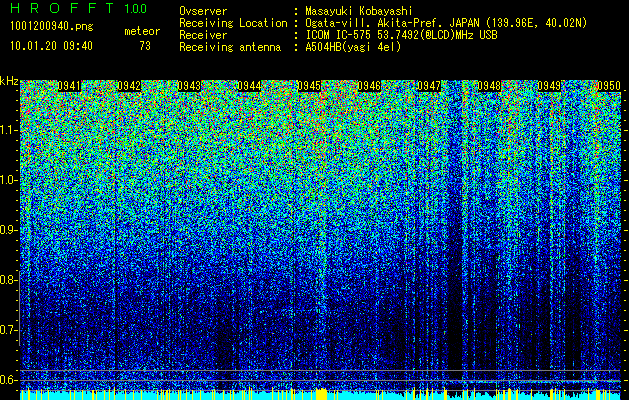Select the 0946 time marker
629x400 pixels.
[x=369, y=86]
